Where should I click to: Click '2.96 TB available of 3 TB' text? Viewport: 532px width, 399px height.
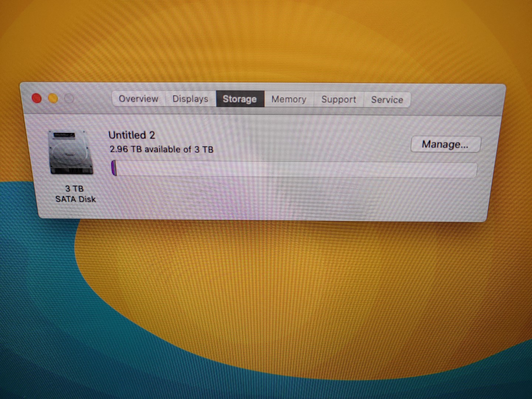(x=161, y=149)
